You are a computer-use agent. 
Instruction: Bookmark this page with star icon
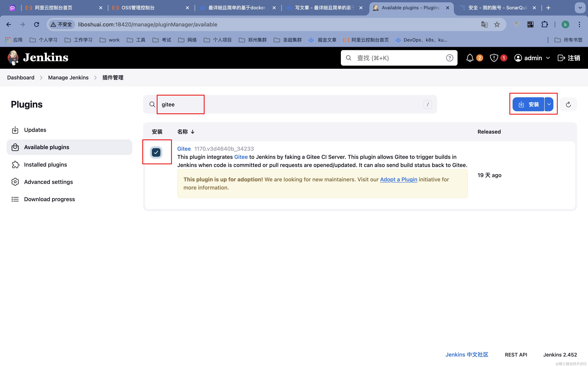[x=497, y=24]
